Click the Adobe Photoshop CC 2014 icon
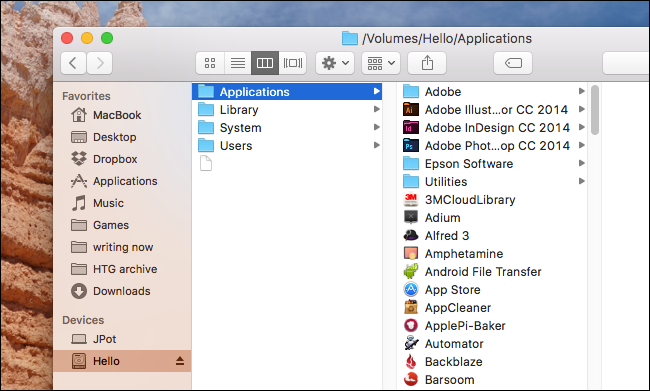650x391 pixels. [x=411, y=146]
